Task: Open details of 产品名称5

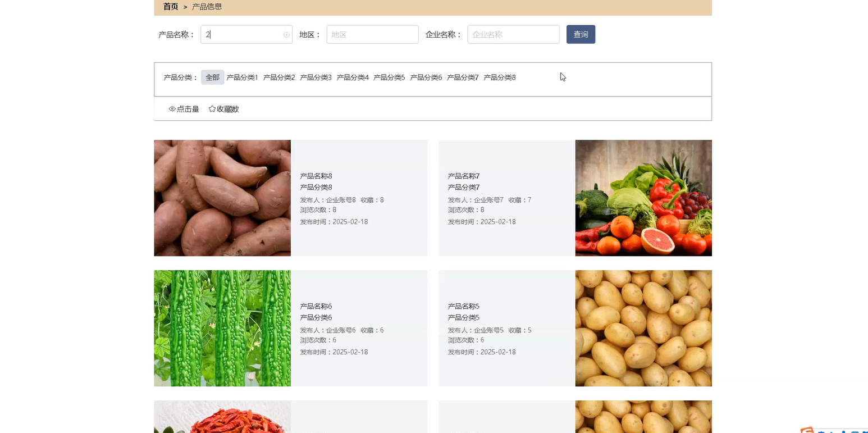Action: 463,306
